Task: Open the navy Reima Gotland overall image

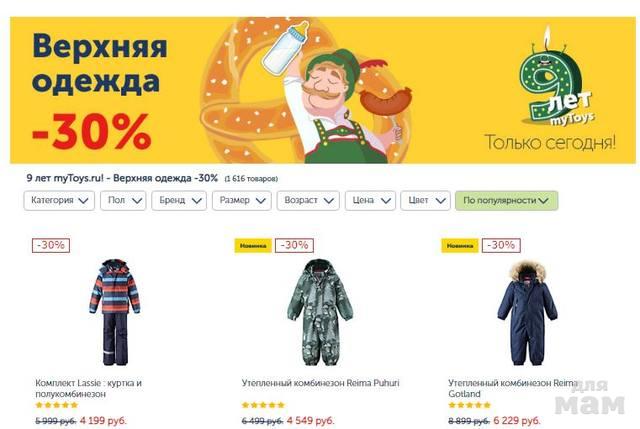Action: pos(527,313)
